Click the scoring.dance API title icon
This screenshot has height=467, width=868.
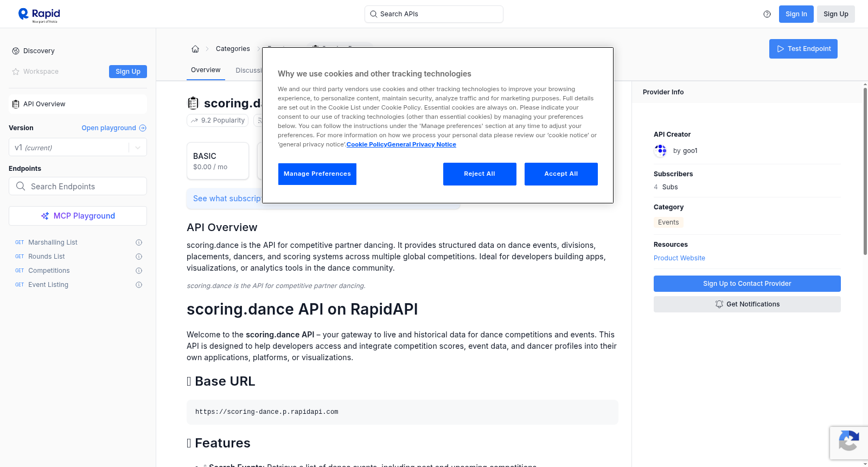193,103
